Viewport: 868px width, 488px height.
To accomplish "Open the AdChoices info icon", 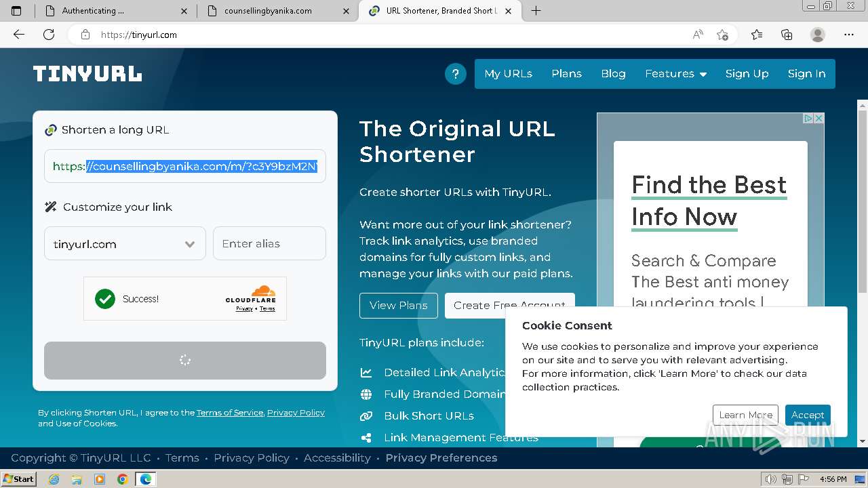I will point(808,118).
